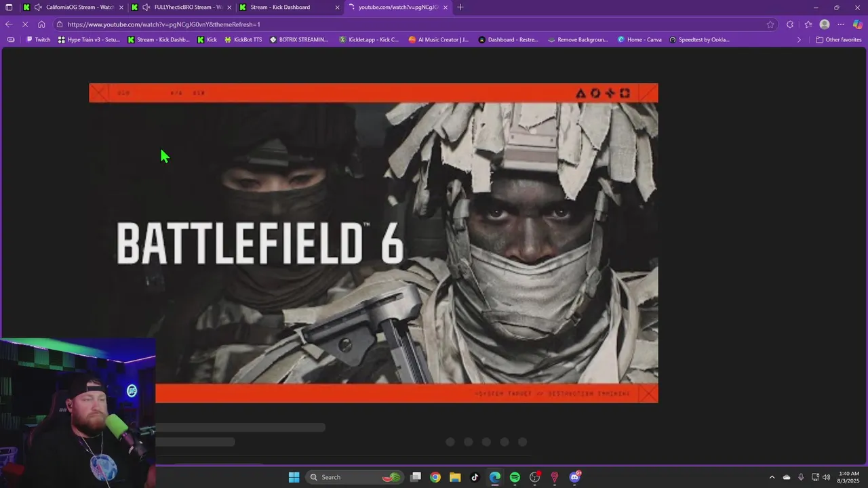Open Spotify from the taskbar

coord(515,477)
